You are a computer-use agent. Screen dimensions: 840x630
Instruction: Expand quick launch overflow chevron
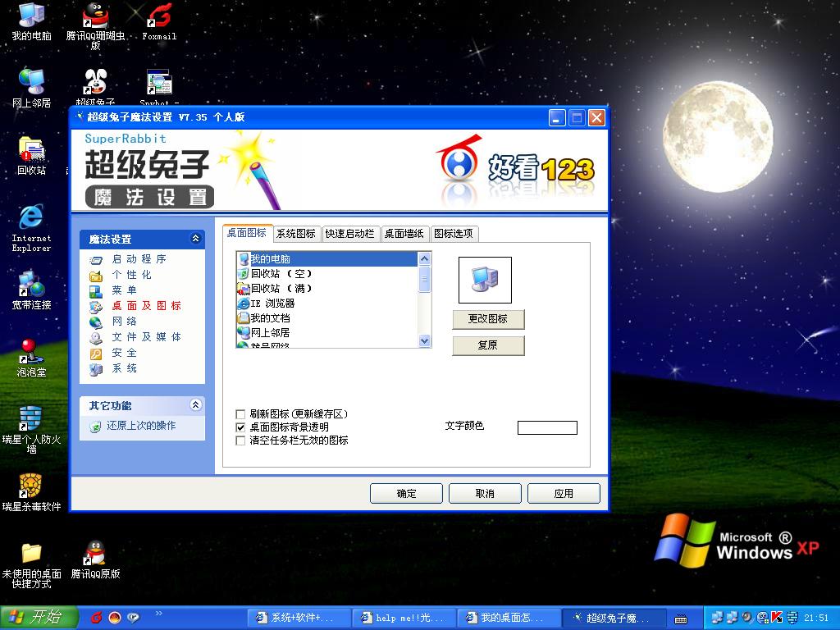pyautogui.click(x=158, y=614)
